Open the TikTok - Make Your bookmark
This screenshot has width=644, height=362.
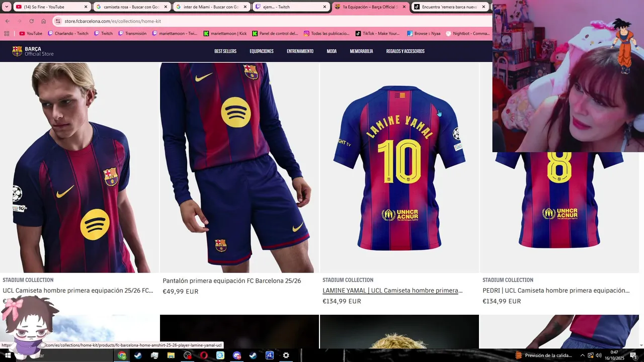click(x=377, y=34)
